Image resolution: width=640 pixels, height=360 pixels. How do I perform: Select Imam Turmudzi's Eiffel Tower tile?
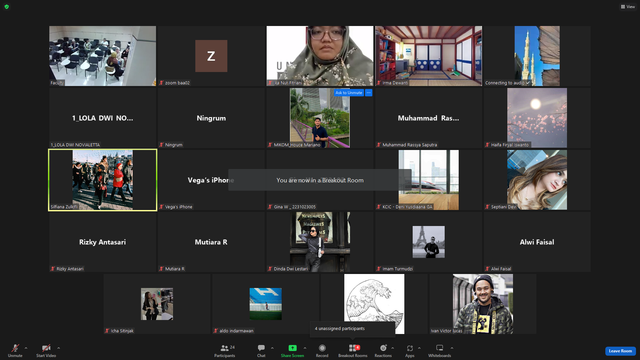[x=429, y=242]
